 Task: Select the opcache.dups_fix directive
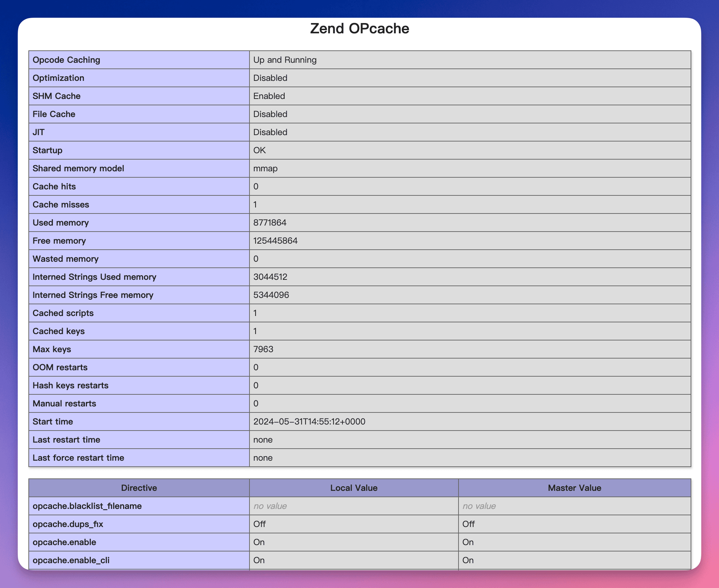tap(68, 524)
